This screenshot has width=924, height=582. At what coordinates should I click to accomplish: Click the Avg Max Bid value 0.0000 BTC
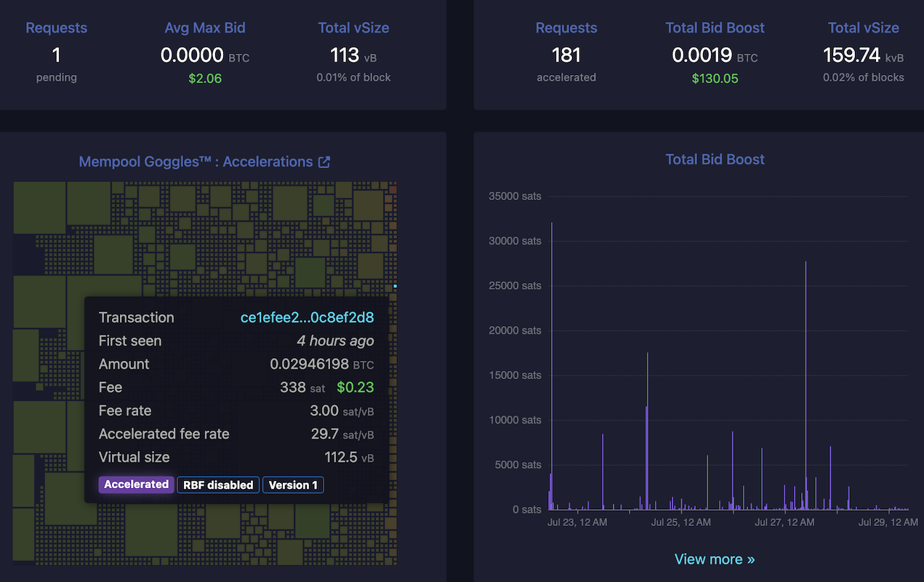pyautogui.click(x=196, y=55)
